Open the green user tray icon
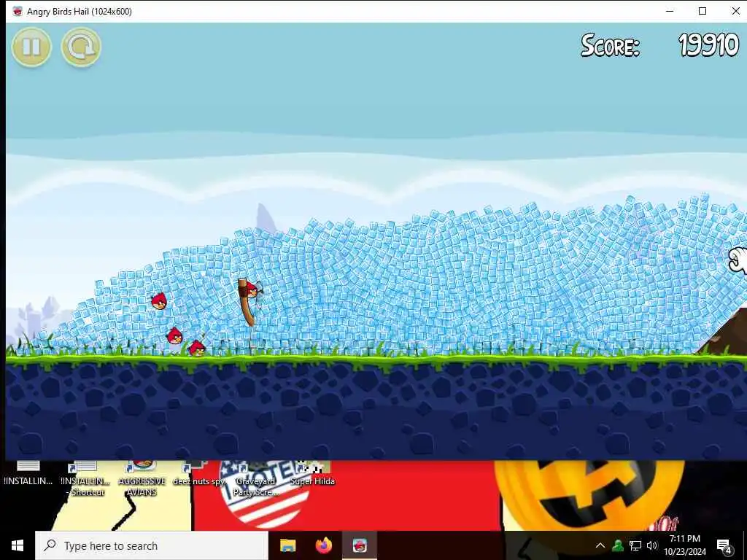This screenshot has width=747, height=560. [618, 545]
